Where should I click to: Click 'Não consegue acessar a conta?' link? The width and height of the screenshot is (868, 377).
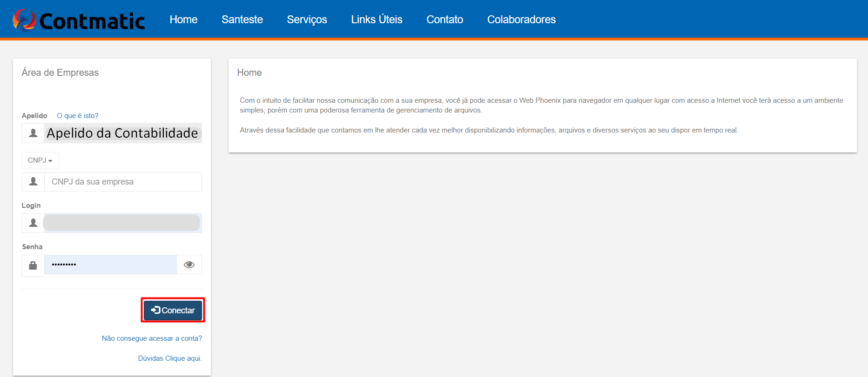(x=152, y=338)
